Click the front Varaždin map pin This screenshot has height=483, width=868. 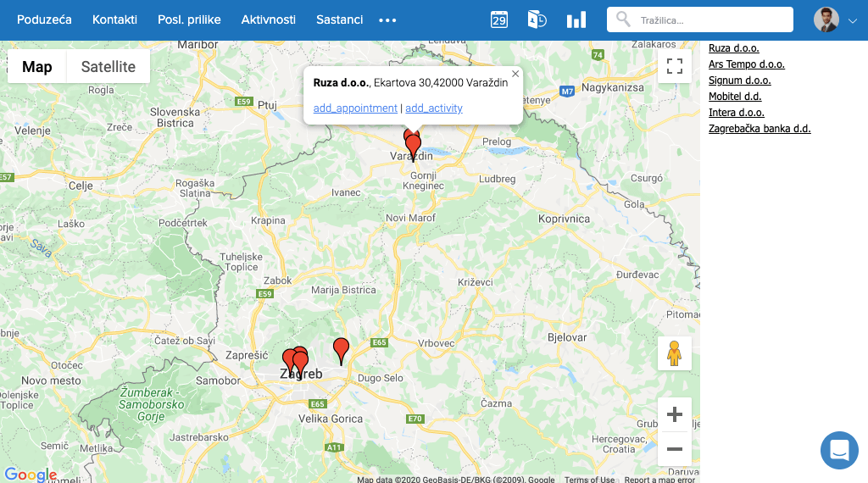click(x=414, y=147)
